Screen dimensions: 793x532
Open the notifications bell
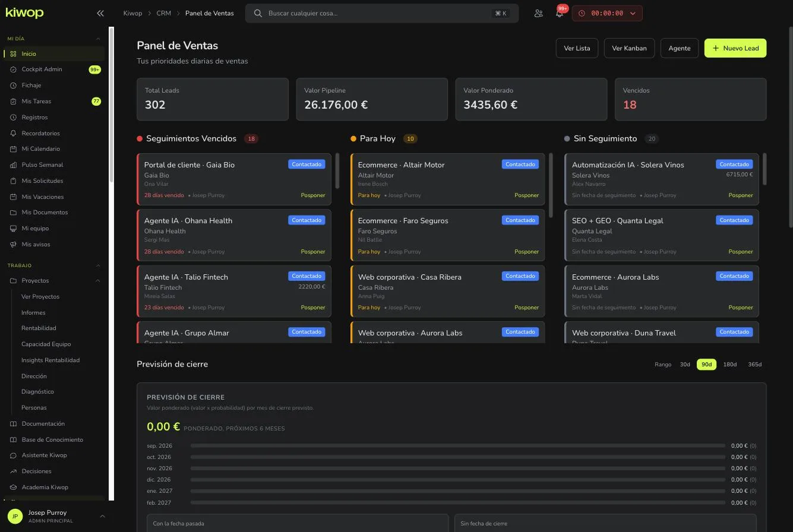pos(559,13)
